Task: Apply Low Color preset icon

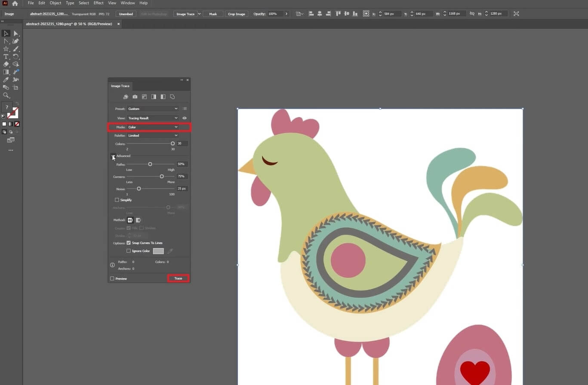Action: pyautogui.click(x=144, y=97)
